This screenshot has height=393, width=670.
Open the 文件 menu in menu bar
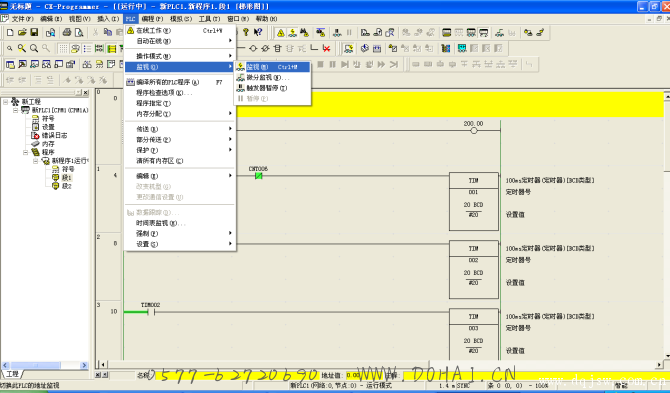coord(22,19)
